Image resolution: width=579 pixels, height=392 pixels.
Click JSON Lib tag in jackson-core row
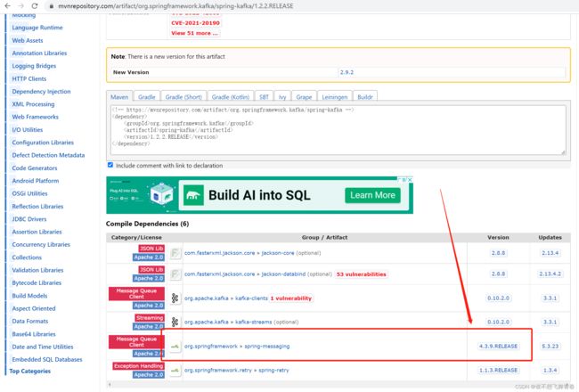point(151,249)
